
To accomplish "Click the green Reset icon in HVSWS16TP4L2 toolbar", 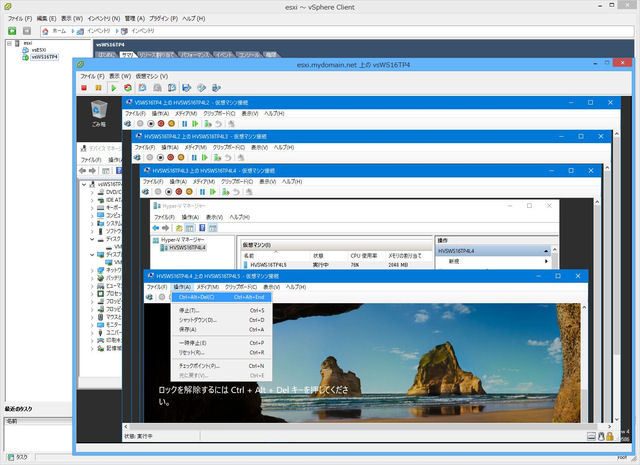I will [x=195, y=124].
